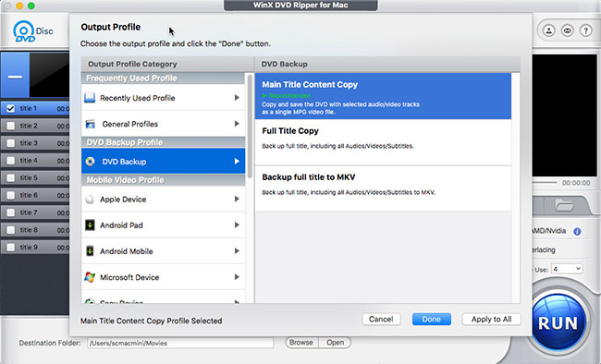
Task: Open the CPU Use dropdown
Action: [567, 269]
